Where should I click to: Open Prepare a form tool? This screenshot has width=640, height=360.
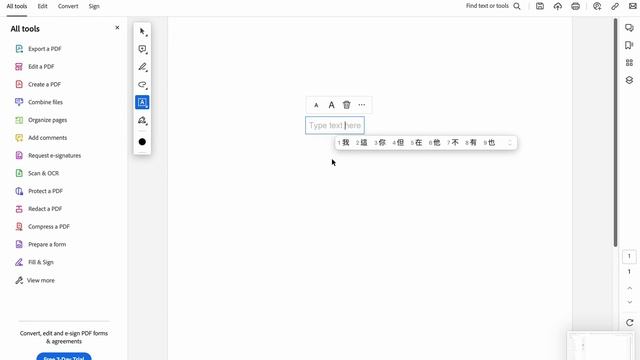click(x=41, y=244)
